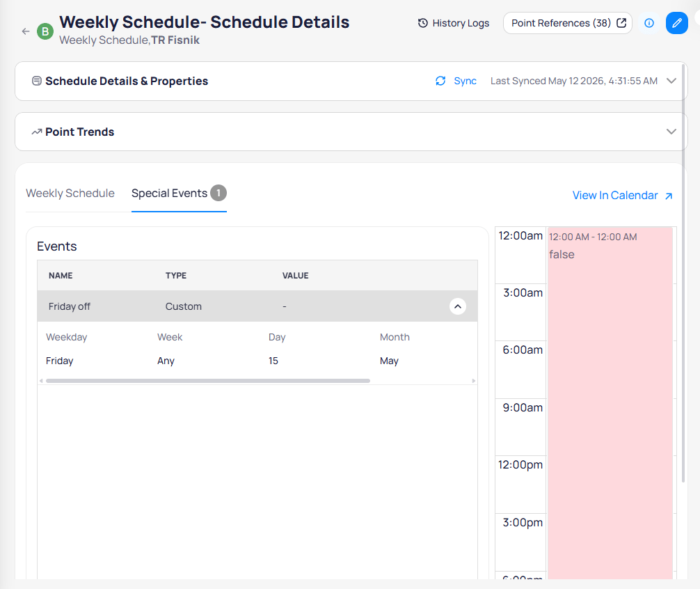
Task: Expand Schedule Details & Properties chevron
Action: (x=671, y=81)
